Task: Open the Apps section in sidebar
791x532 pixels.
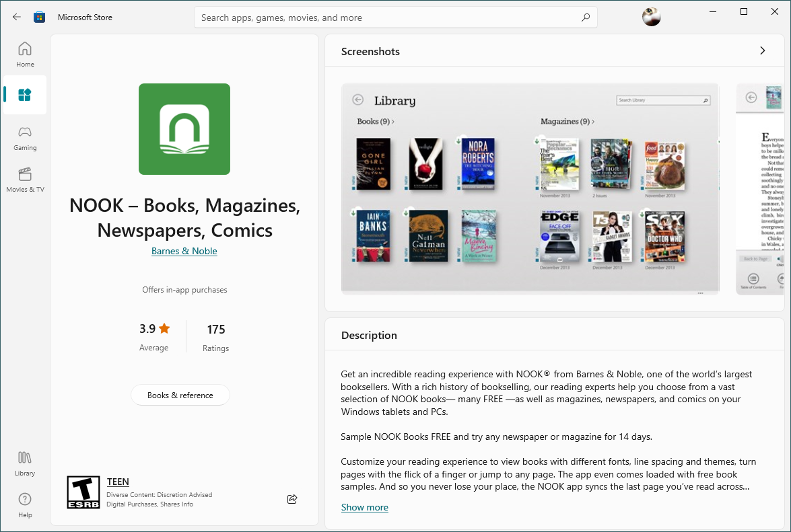Action: point(25,95)
